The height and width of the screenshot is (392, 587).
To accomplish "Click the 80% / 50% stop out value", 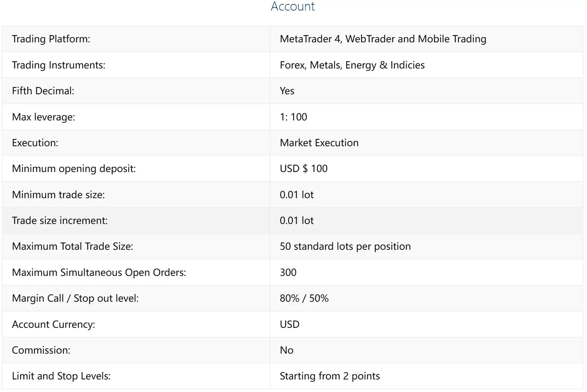I will tap(304, 298).
